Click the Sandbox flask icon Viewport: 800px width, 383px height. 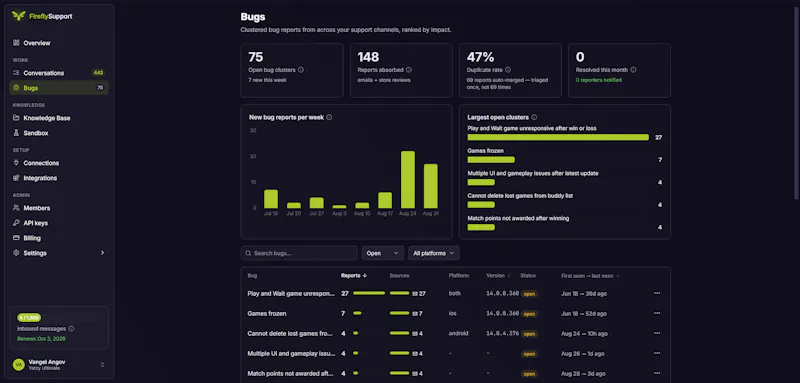pos(16,133)
